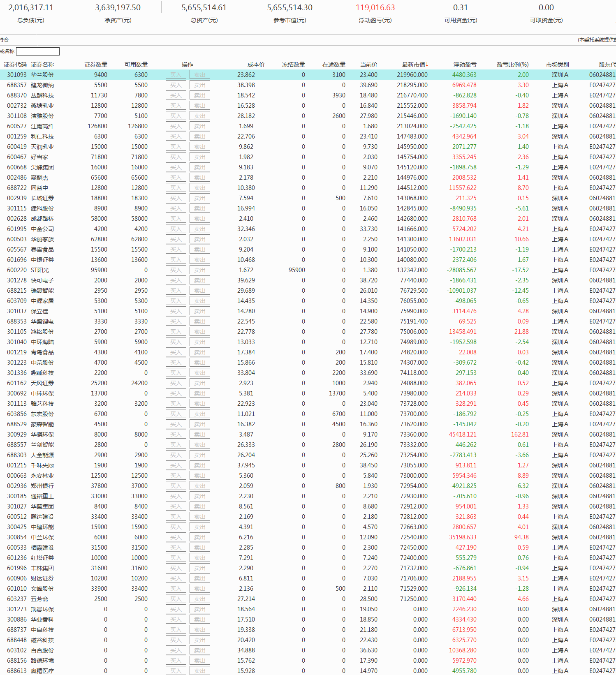This screenshot has width=616, height=675.
Task: Click 买入 button for 中兰环保 row
Action: (176, 537)
